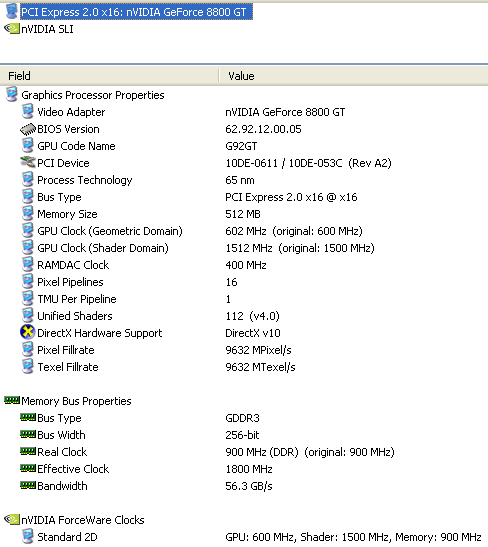Select the Graphics Processor Properties heading
Screen dimensions: 488x547
coord(93,95)
